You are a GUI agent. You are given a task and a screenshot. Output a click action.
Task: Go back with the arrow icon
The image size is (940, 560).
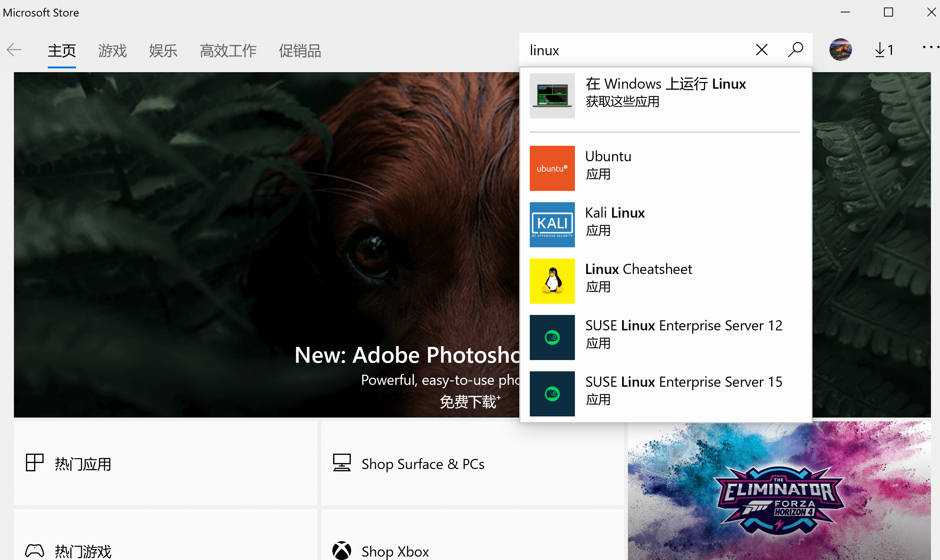(x=14, y=50)
